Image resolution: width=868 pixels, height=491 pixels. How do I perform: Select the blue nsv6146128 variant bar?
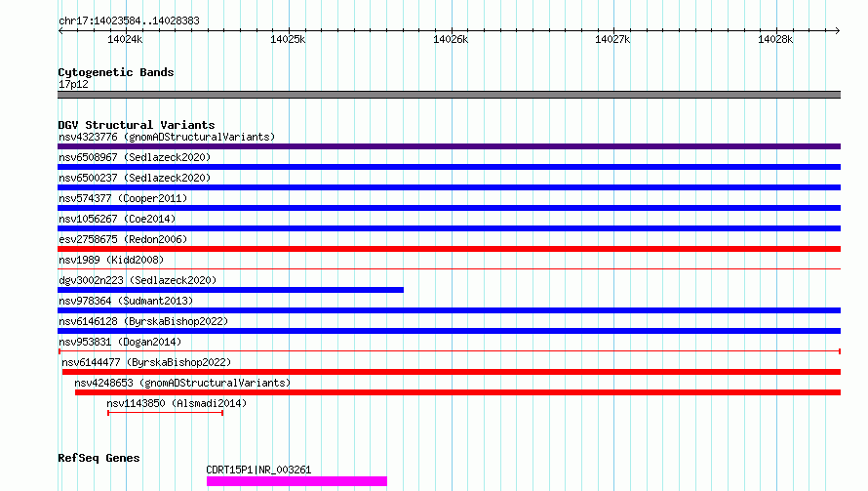coord(449,331)
